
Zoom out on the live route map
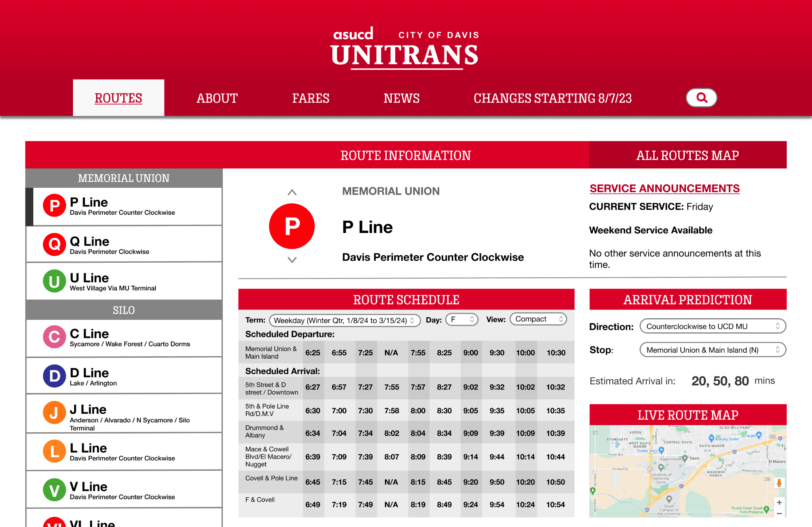pyautogui.click(x=779, y=513)
